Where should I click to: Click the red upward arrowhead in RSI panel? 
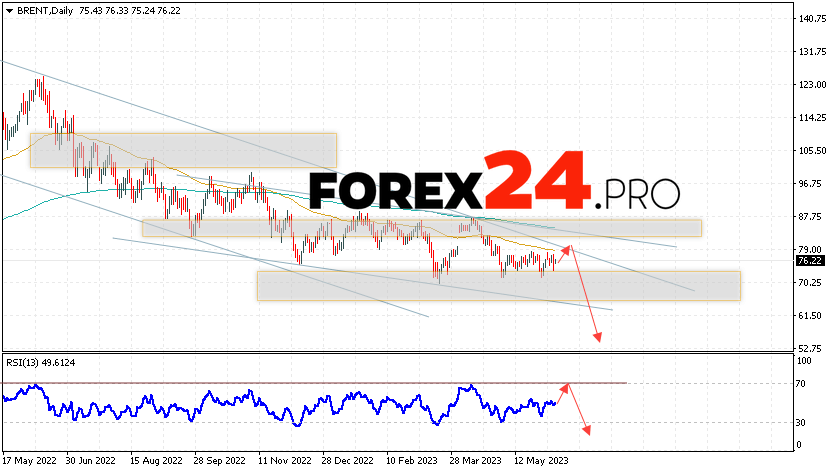pyautogui.click(x=567, y=385)
